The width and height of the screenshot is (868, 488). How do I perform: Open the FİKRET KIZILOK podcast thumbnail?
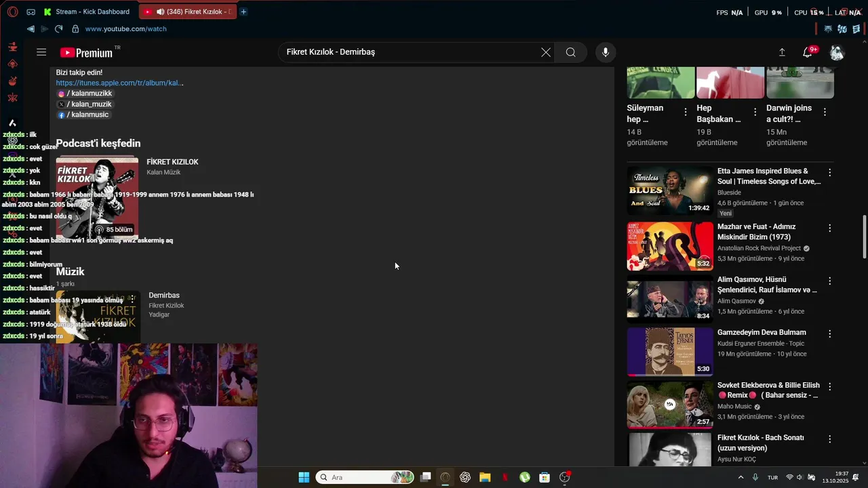pos(97,198)
